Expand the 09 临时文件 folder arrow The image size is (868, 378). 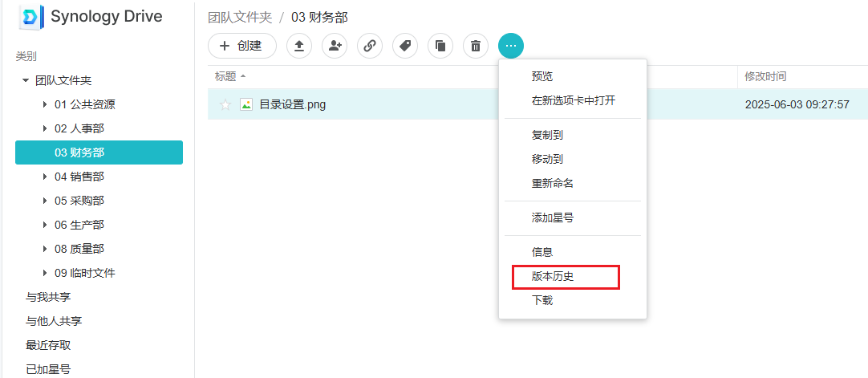45,273
